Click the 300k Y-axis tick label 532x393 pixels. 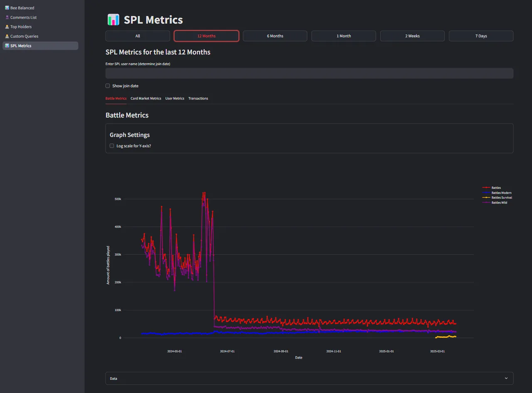118,255
